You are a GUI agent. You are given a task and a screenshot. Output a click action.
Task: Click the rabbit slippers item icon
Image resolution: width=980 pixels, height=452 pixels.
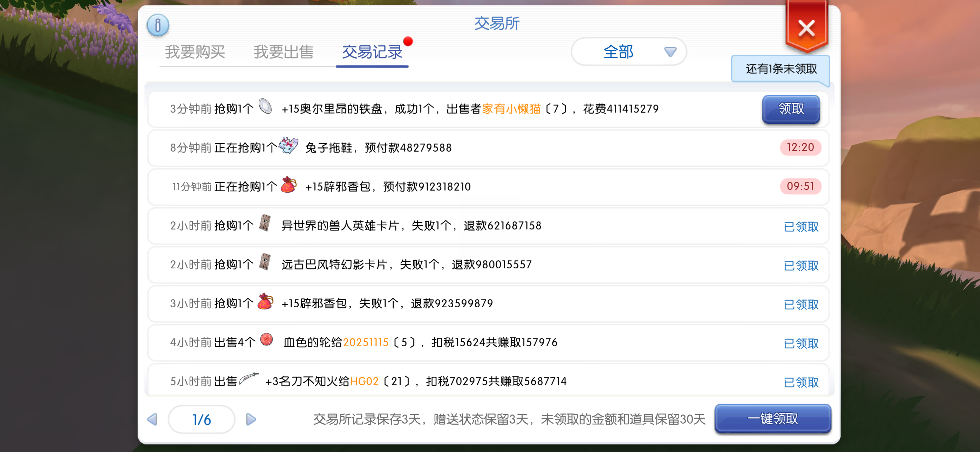tap(288, 145)
